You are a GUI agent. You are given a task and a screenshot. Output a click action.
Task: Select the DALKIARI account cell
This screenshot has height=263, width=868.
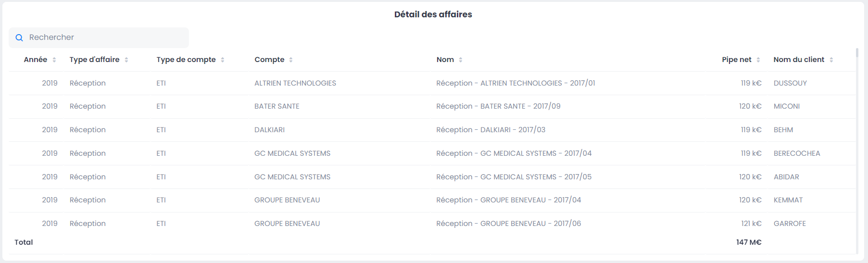point(269,130)
